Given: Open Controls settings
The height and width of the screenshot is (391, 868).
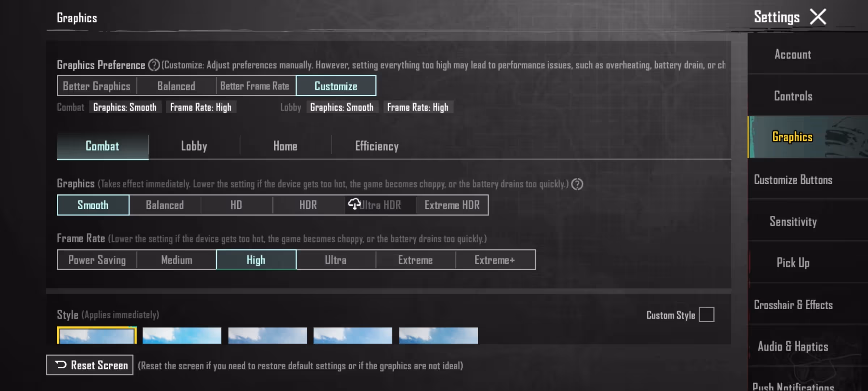Looking at the screenshot, I should coord(793,96).
